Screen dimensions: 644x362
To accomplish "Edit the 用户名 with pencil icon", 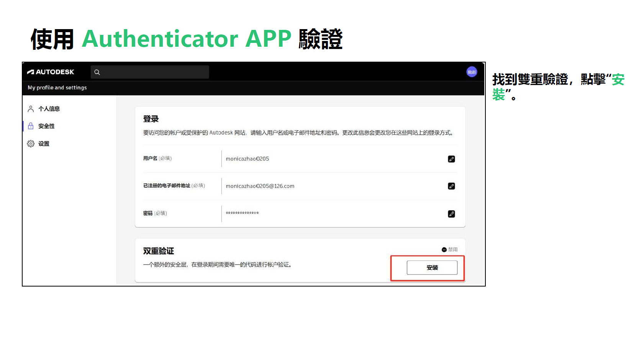I will (x=451, y=159).
